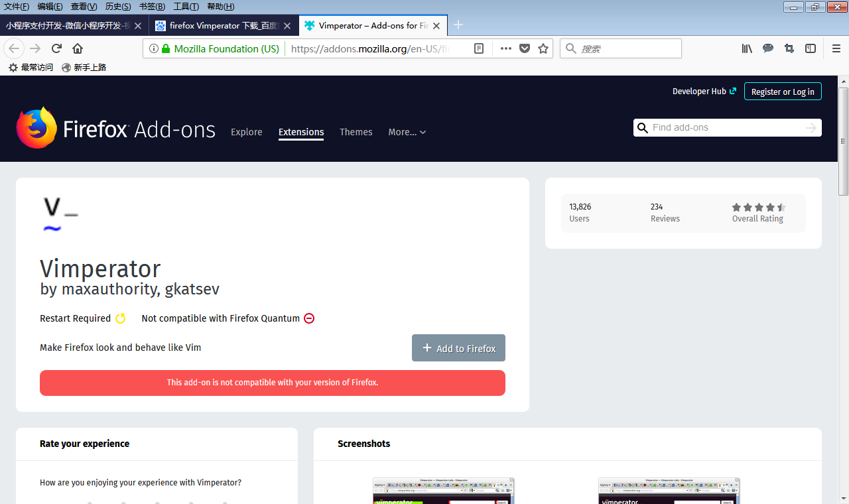Switch to the 小程序支付开发 tab

(74, 26)
